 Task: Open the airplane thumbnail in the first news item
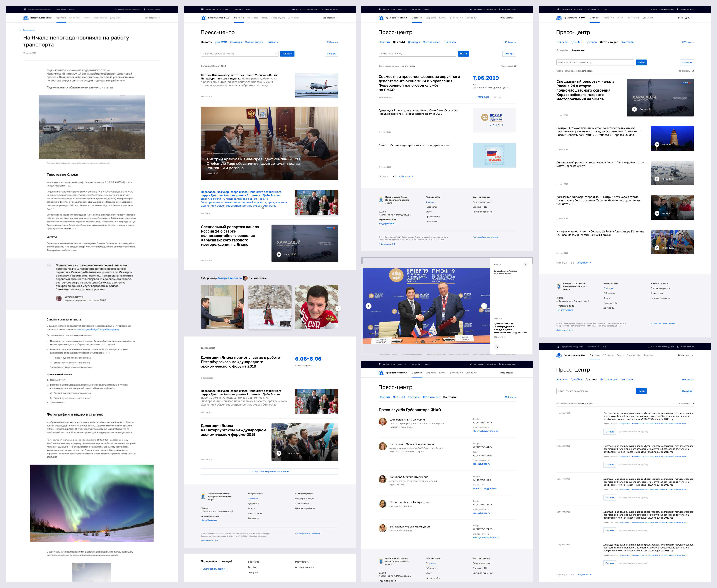tap(316, 86)
